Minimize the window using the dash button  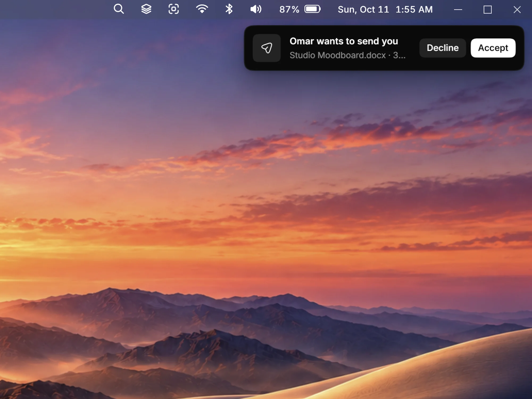(458, 10)
